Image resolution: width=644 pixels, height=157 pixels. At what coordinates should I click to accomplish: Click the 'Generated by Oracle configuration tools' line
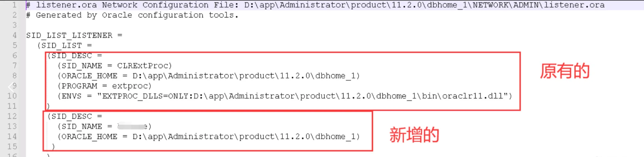pos(132,15)
